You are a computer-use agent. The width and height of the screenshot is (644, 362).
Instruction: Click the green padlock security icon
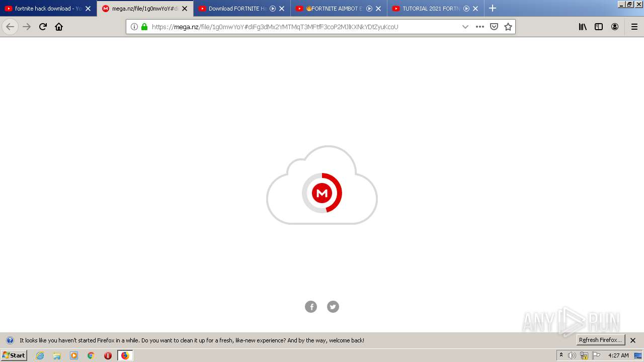tap(144, 27)
